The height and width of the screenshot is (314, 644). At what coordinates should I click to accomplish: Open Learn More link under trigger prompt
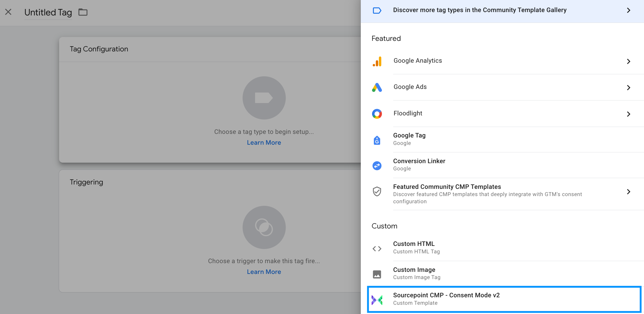[264, 272]
